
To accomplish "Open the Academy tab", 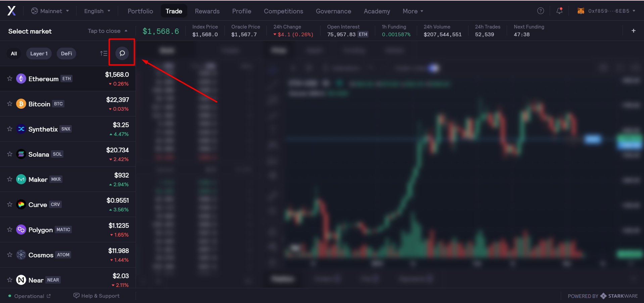I will pyautogui.click(x=377, y=11).
